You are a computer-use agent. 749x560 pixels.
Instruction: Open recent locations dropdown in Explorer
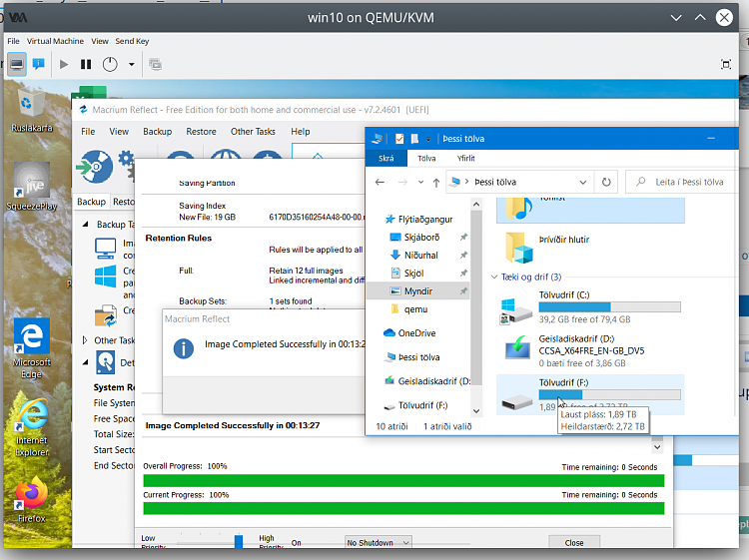(x=420, y=182)
